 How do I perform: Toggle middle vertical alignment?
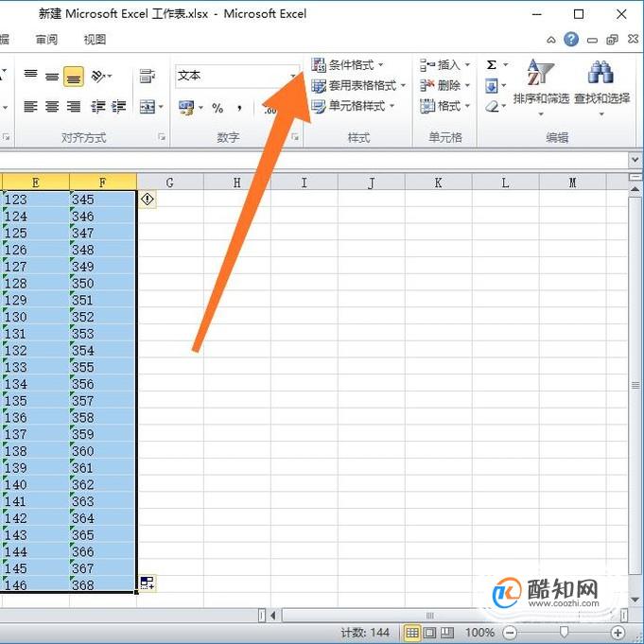click(x=52, y=76)
